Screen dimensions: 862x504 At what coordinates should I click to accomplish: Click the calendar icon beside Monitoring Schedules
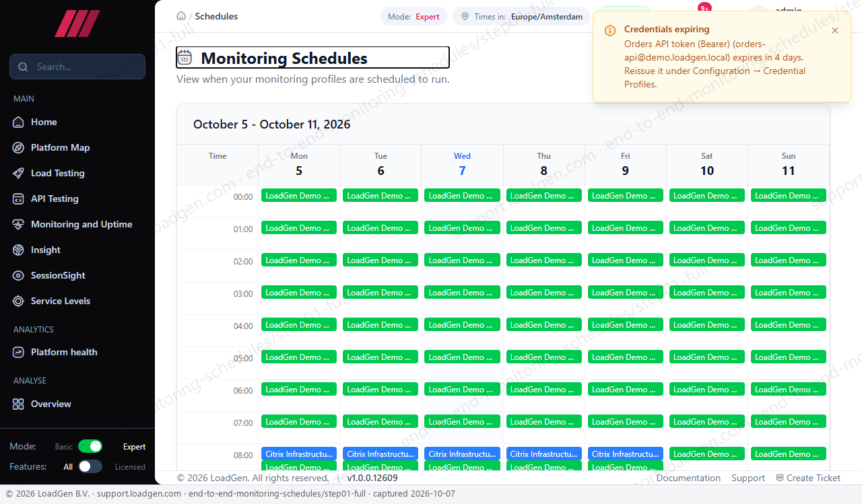[185, 57]
